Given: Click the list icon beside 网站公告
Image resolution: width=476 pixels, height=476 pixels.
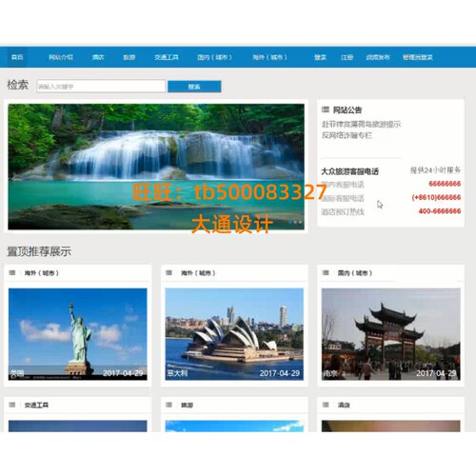Looking at the screenshot, I should [x=326, y=109].
